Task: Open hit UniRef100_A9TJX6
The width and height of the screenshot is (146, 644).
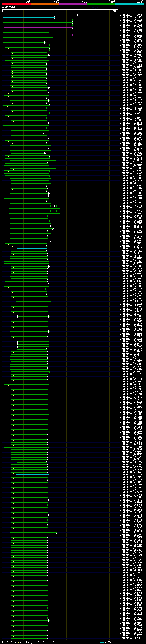Action: [x=131, y=108]
